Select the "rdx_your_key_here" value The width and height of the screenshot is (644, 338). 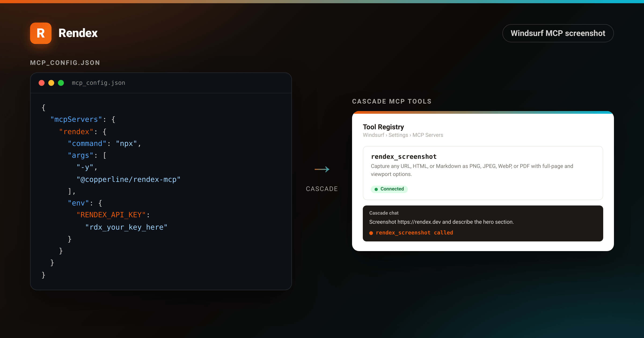[x=126, y=227]
